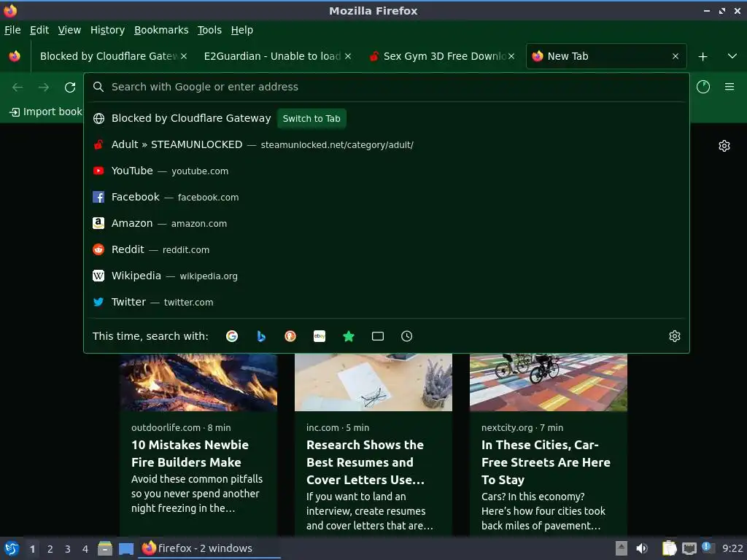This screenshot has height=560, width=747.
Task: Open the View menu
Action: (69, 30)
